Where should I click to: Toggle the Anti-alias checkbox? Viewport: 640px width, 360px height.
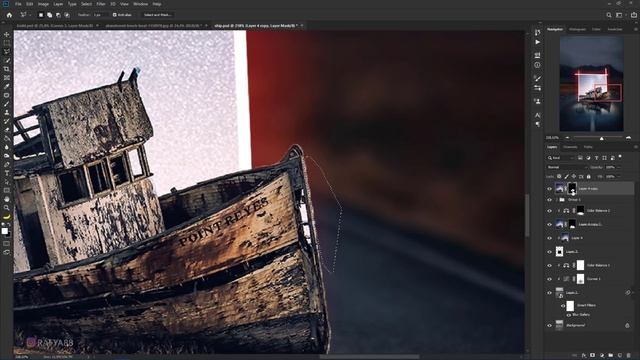(115, 15)
